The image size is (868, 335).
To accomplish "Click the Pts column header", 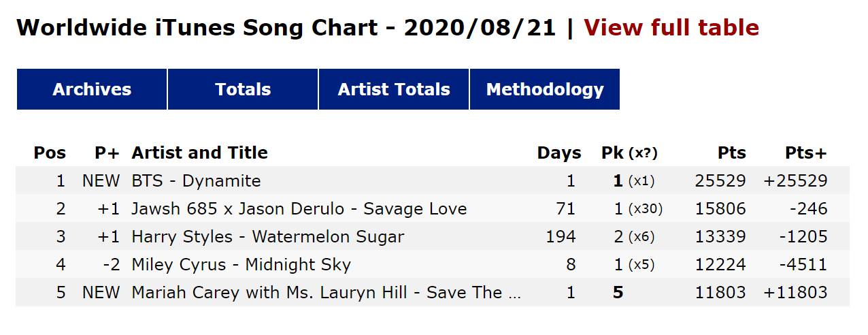I will tap(731, 153).
